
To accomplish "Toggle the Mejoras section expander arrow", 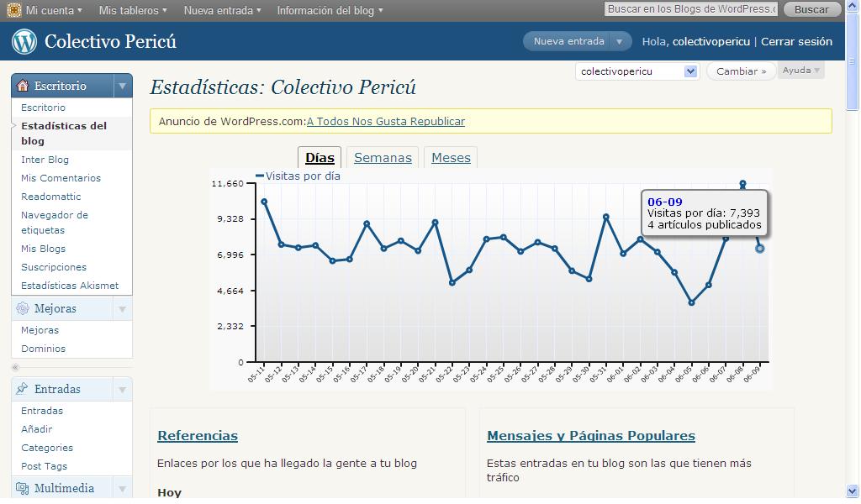I will 122,308.
